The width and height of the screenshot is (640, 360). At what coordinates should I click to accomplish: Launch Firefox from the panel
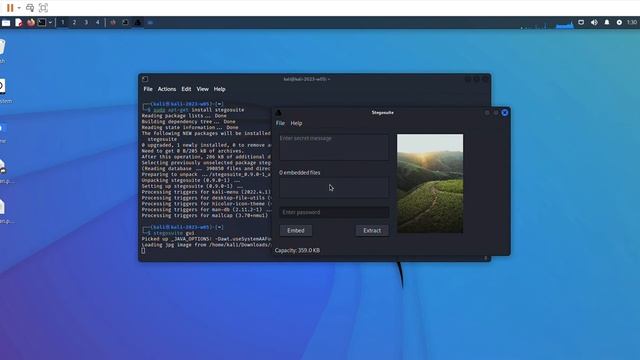click(x=31, y=22)
